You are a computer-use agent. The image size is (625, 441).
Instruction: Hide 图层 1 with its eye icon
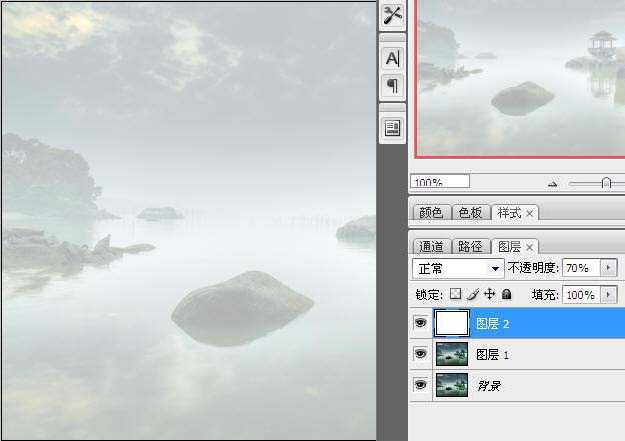(x=420, y=353)
